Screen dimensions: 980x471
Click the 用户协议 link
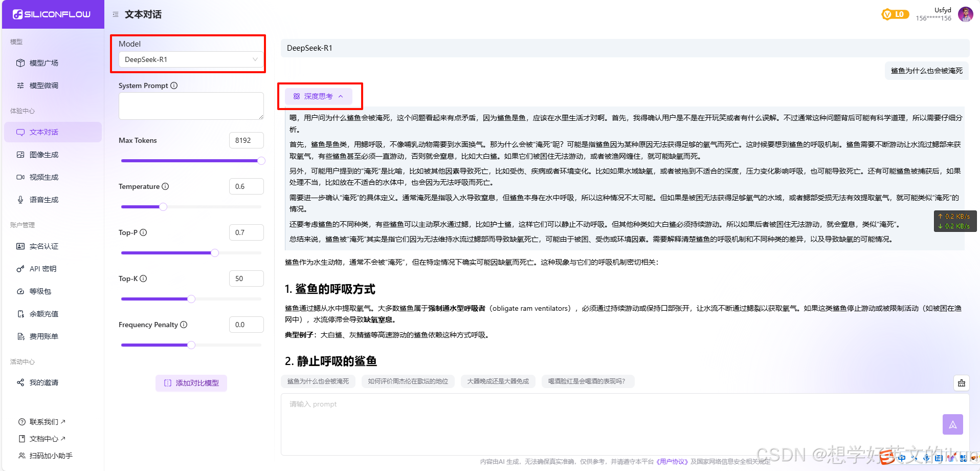tap(672, 461)
